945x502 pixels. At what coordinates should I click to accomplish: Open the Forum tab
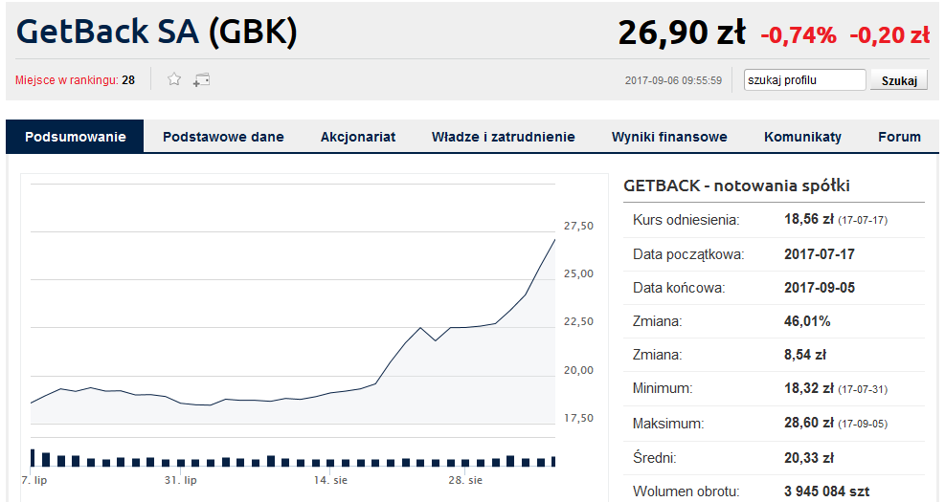tap(899, 137)
